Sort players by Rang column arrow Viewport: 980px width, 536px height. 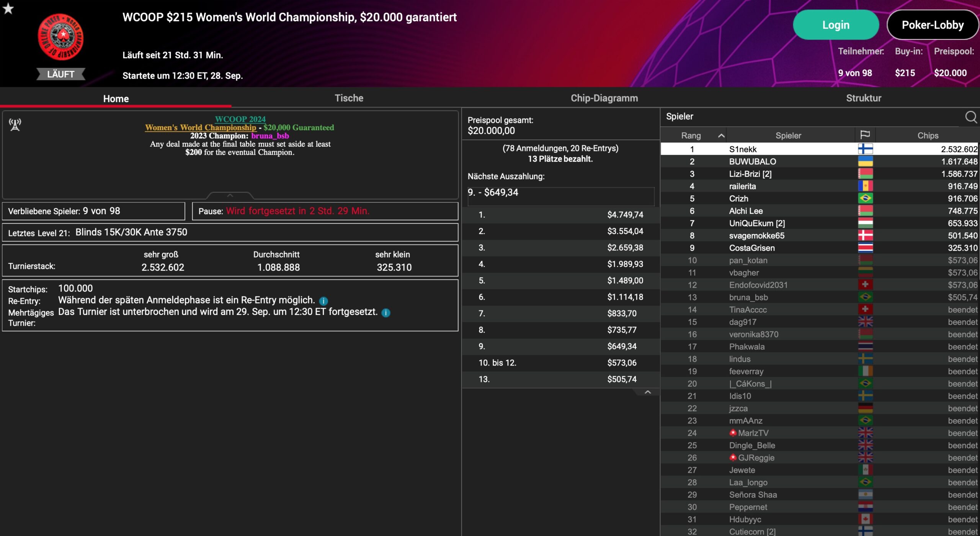click(721, 136)
